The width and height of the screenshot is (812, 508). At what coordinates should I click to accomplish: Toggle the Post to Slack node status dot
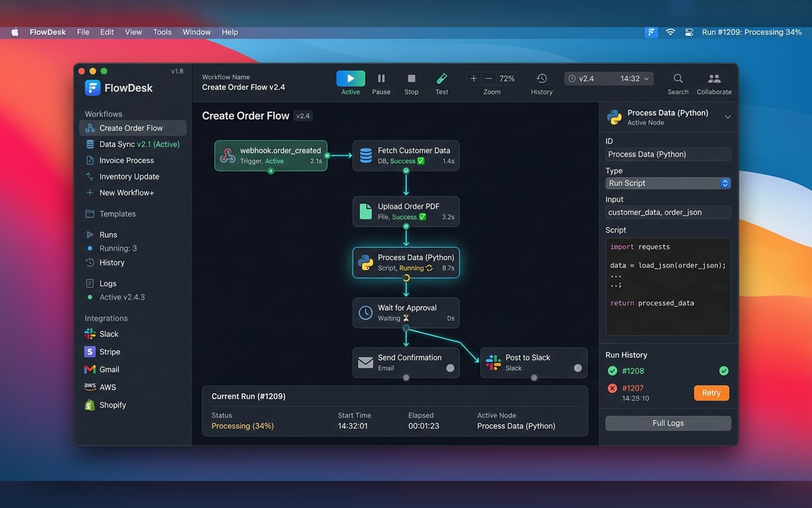[x=578, y=368]
